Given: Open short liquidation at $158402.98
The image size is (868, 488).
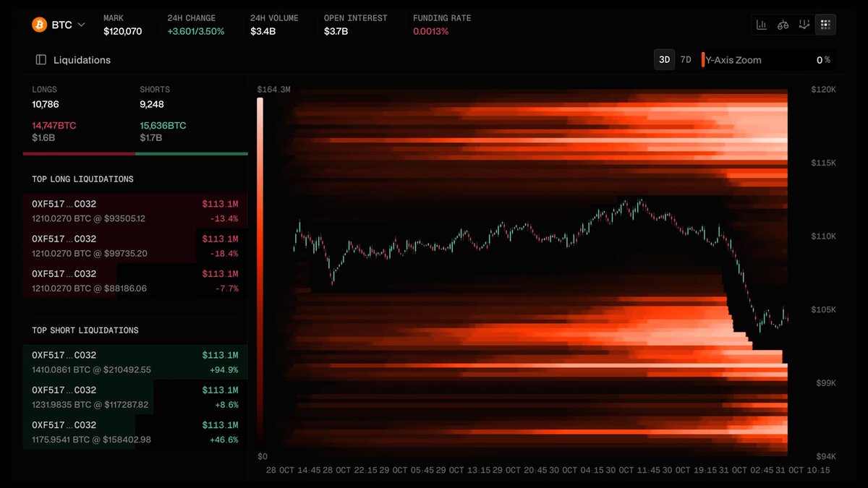Looking at the screenshot, I should 135,432.
